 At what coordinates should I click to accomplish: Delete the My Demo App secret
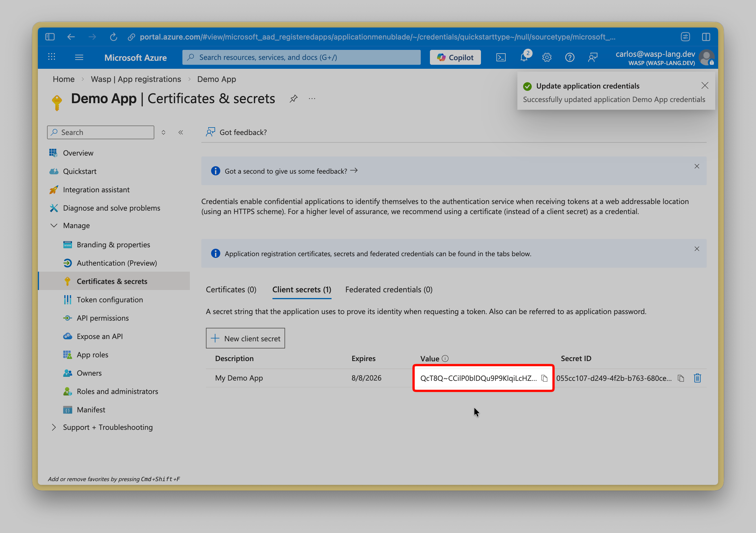pyautogui.click(x=697, y=378)
